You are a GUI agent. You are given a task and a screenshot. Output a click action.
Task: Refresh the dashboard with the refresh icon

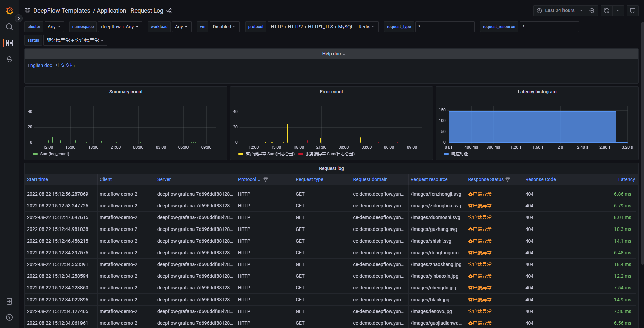pos(607,11)
